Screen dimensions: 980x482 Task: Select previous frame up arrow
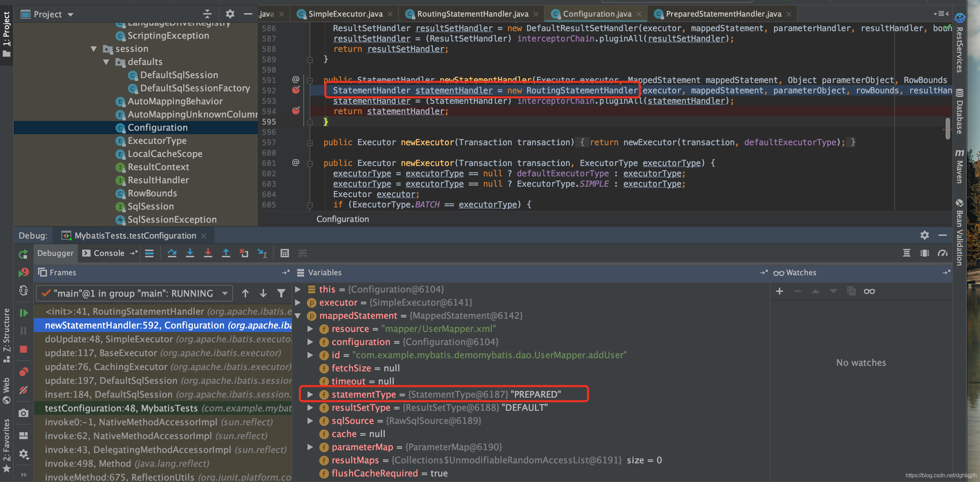[245, 293]
